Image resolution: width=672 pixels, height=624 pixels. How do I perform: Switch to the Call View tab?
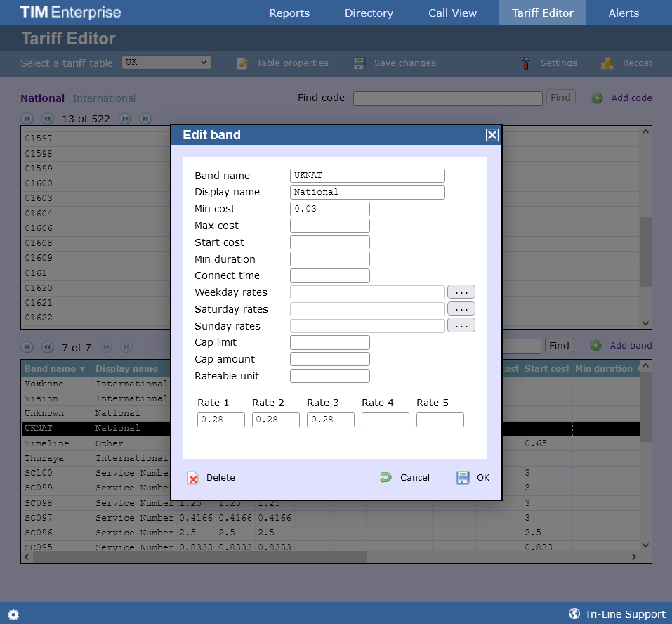point(452,13)
